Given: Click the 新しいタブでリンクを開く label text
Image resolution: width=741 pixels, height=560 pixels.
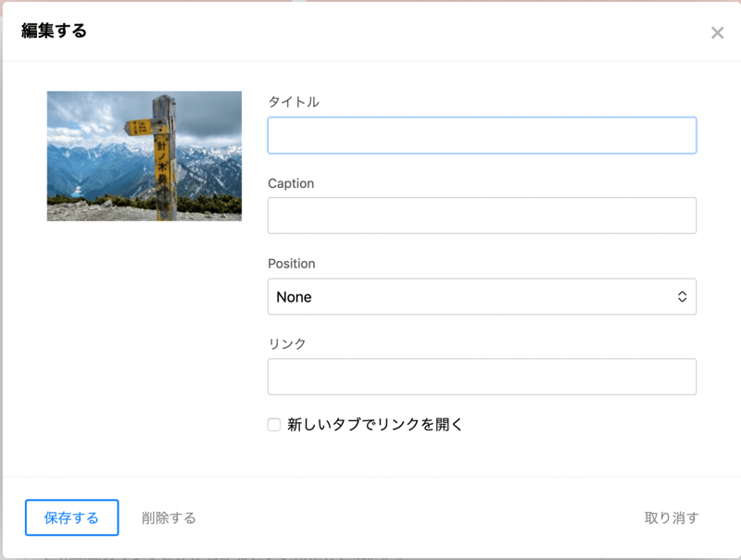Looking at the screenshot, I should (374, 425).
